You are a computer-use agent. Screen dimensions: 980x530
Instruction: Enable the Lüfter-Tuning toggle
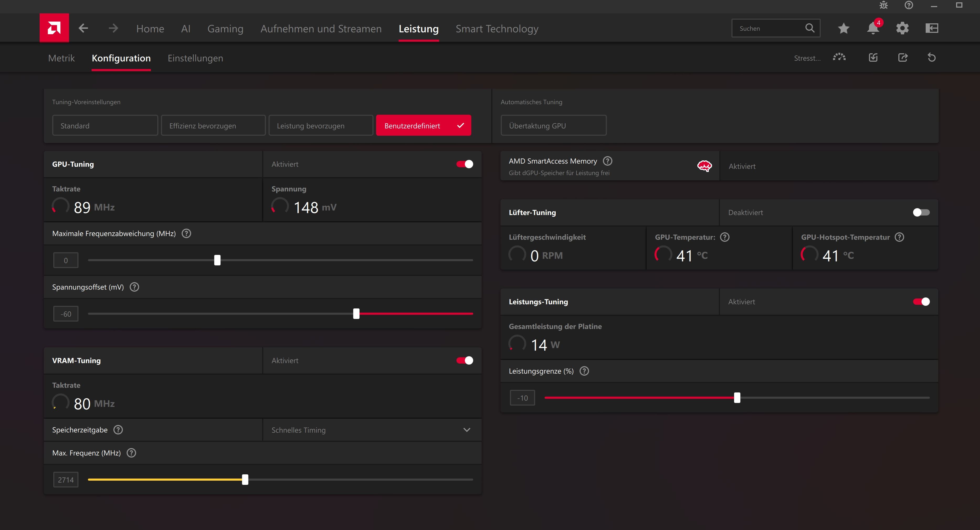pyautogui.click(x=921, y=212)
